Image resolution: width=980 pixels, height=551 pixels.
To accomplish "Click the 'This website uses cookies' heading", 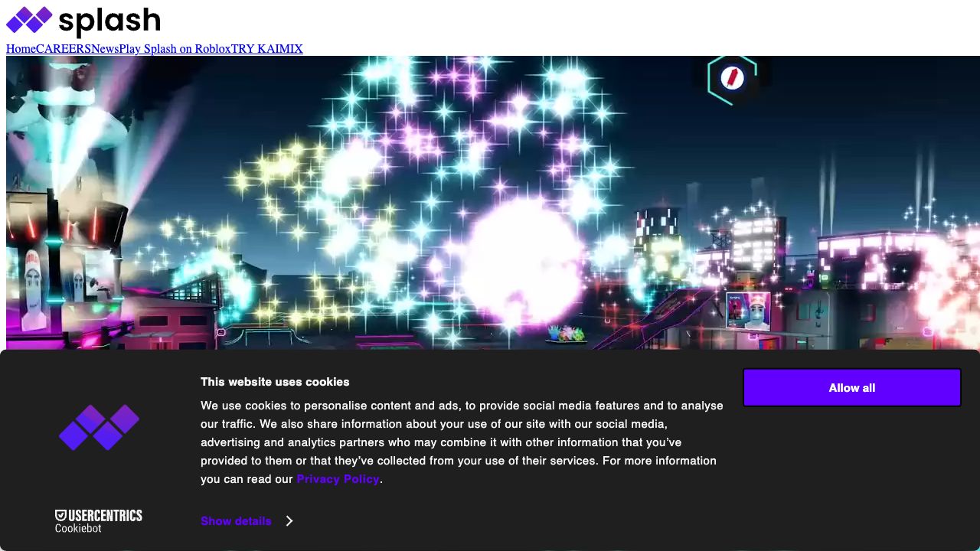I will [x=275, y=382].
